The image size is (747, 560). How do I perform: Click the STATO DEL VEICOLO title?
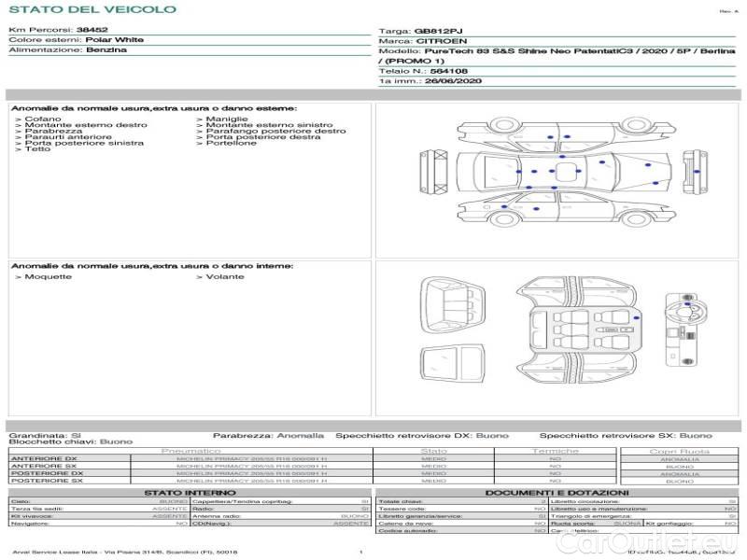pyautogui.click(x=92, y=9)
